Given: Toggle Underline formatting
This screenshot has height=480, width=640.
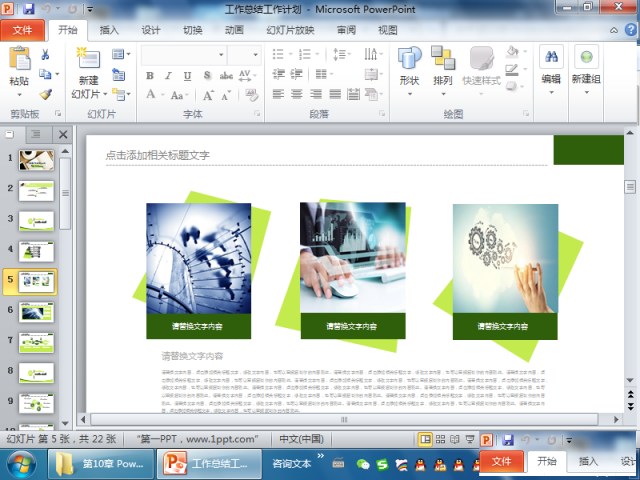Looking at the screenshot, I should point(187,75).
